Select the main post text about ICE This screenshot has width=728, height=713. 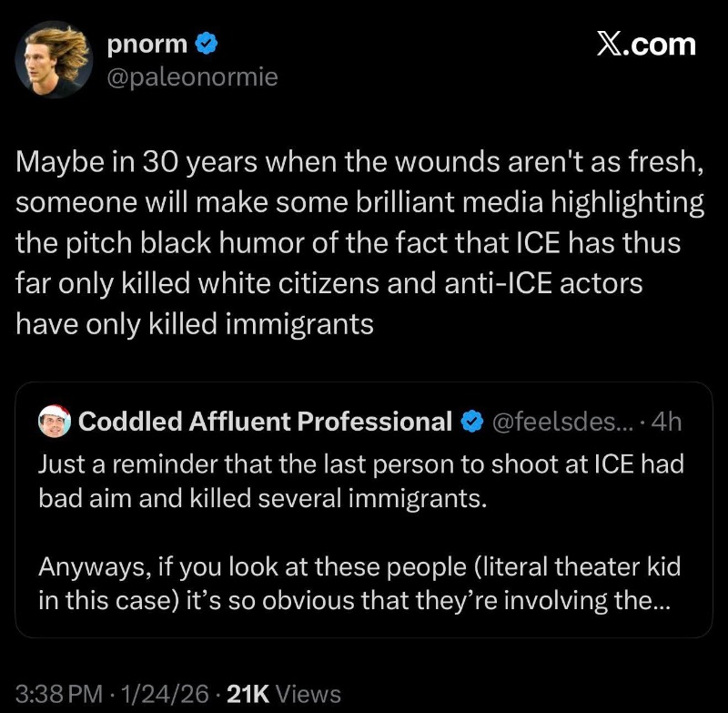[359, 242]
